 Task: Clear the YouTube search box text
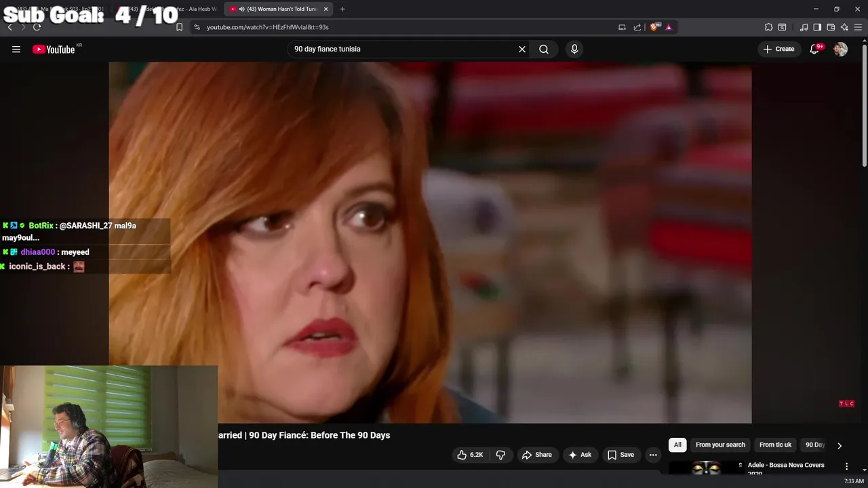(x=522, y=49)
